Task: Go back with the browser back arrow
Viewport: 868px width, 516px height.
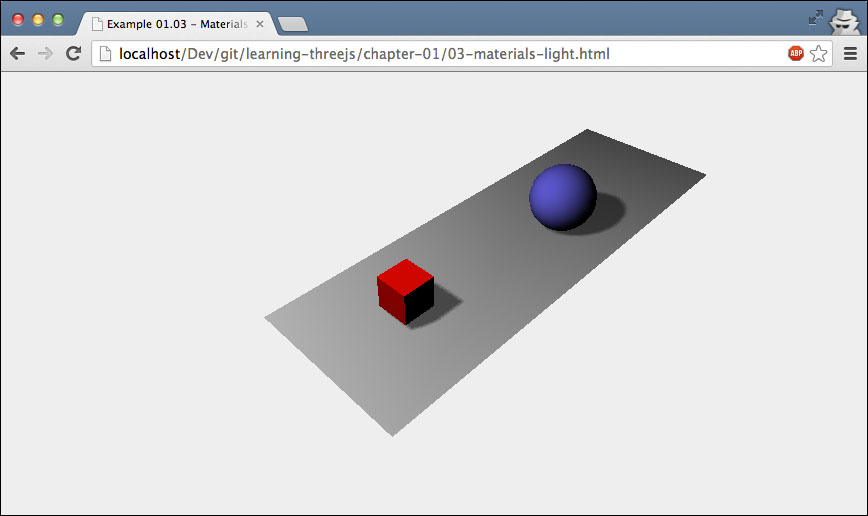Action: [18, 54]
